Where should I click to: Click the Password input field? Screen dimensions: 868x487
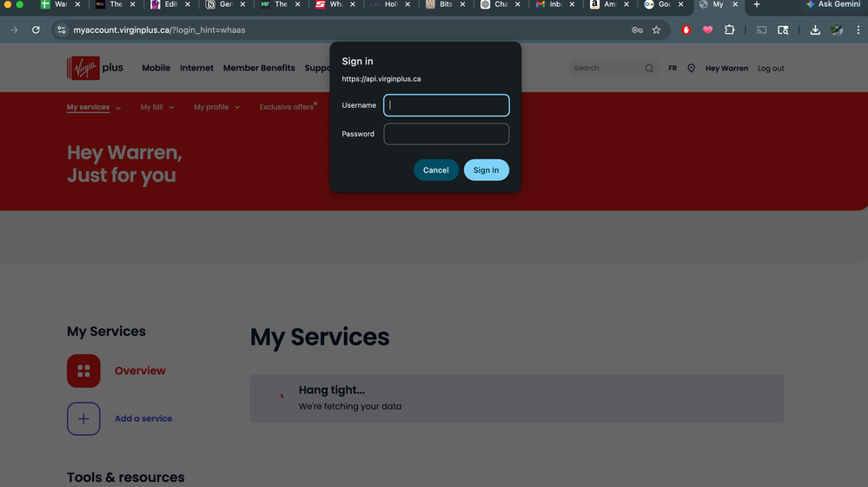447,134
